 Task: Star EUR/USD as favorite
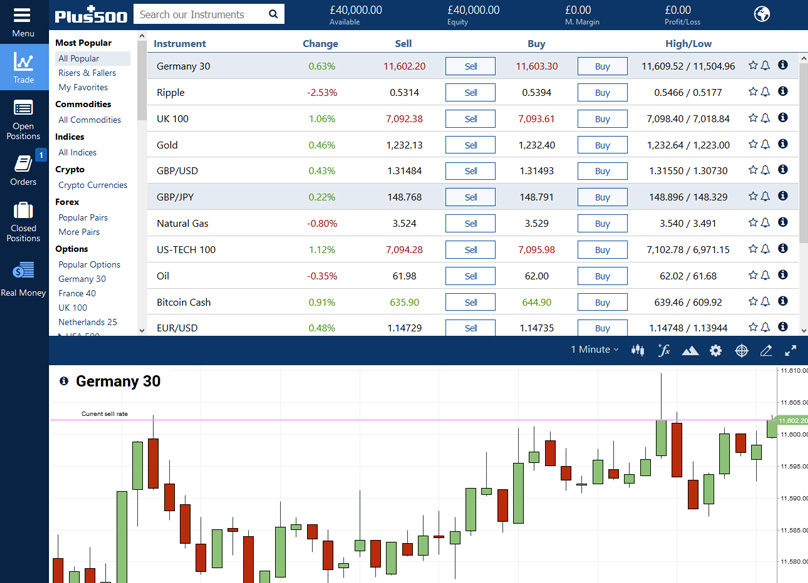pyautogui.click(x=753, y=327)
